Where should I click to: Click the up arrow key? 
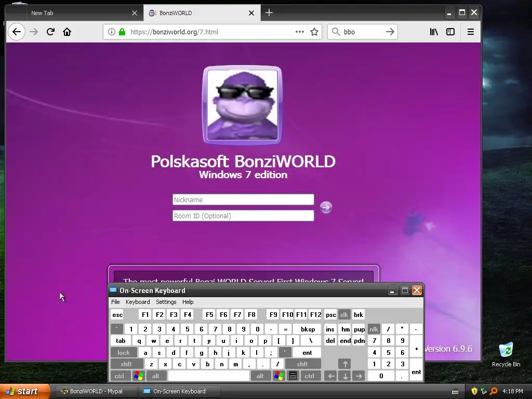pos(345,364)
